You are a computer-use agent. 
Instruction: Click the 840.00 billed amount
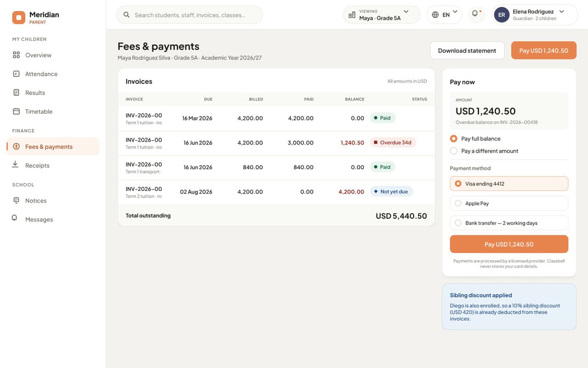pos(253,167)
